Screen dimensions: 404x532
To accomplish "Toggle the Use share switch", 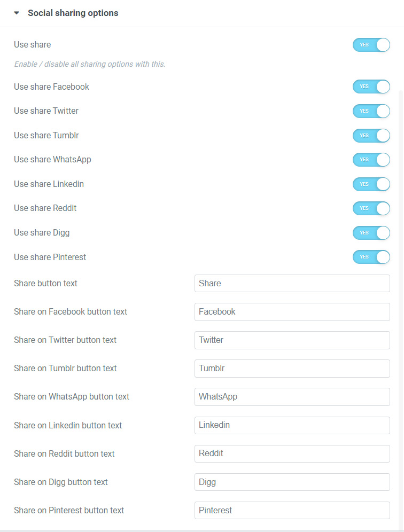I will (x=371, y=45).
